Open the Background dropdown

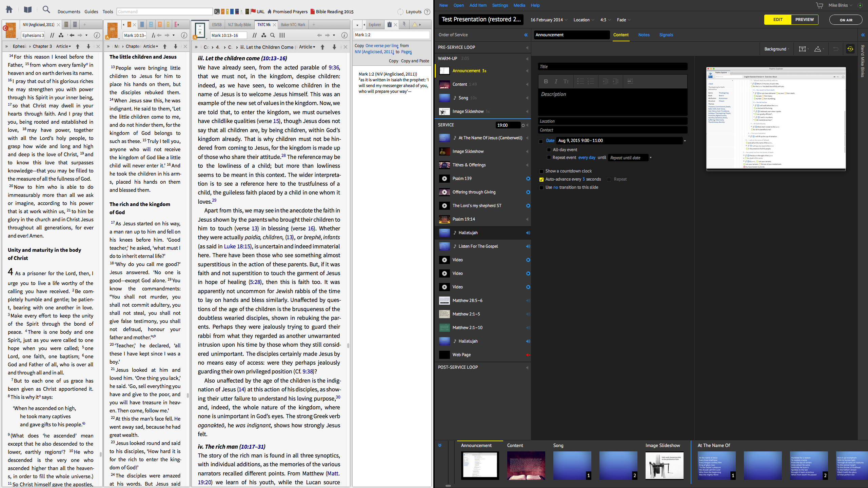tap(776, 49)
